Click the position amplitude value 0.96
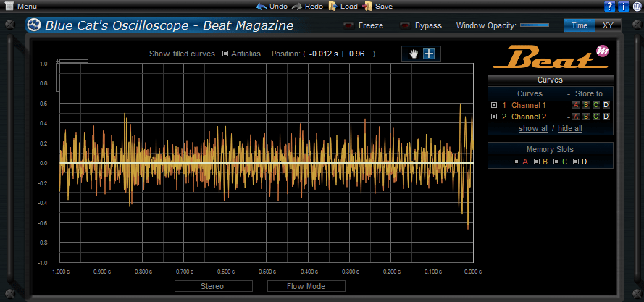644x302 pixels. [x=357, y=54]
